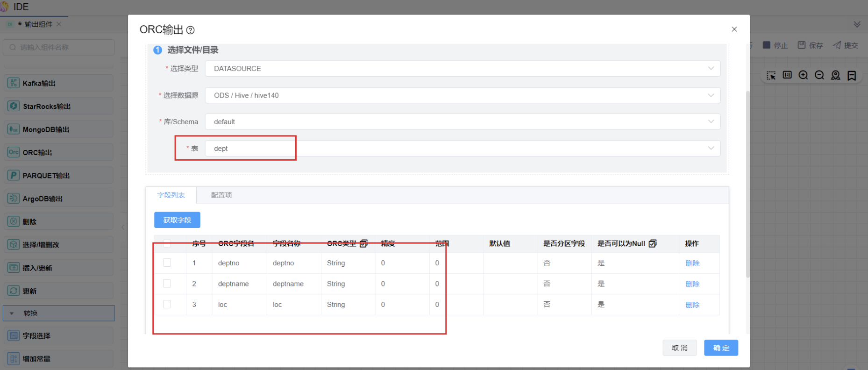Click the batch icon next to 是否可以为Null
Viewport: 868px width, 370px height.
pyautogui.click(x=653, y=243)
